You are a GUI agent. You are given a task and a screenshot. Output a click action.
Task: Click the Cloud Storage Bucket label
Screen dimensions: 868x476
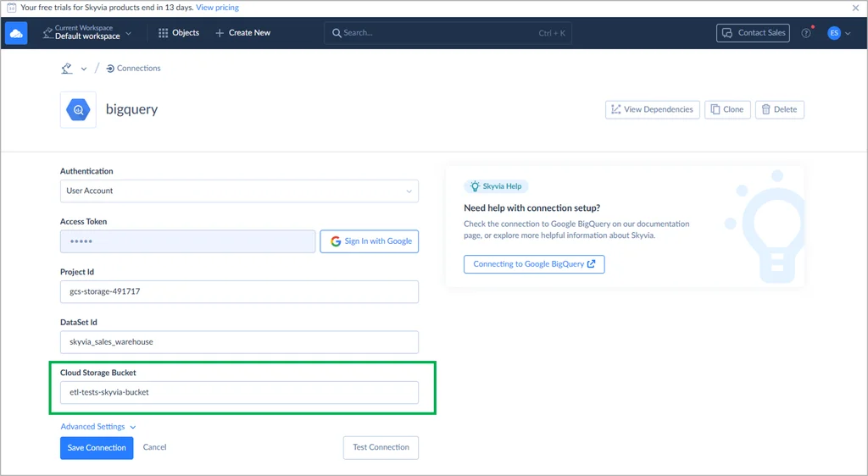click(98, 373)
